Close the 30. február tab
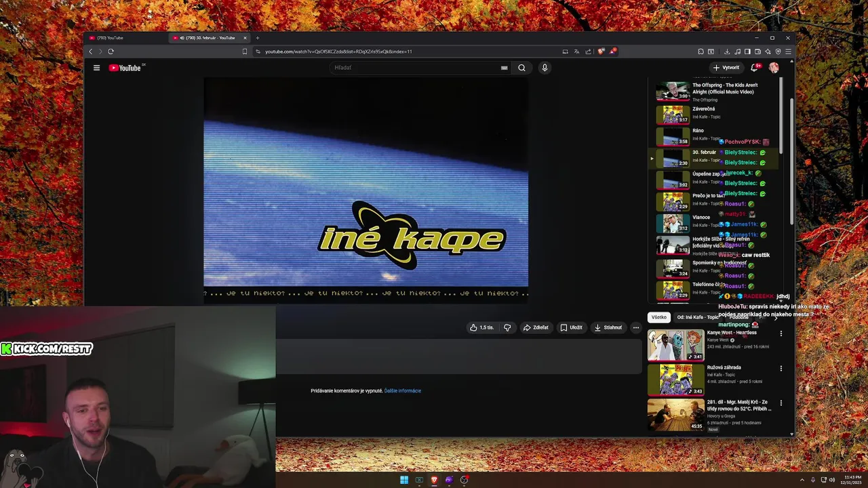 pyautogui.click(x=245, y=38)
